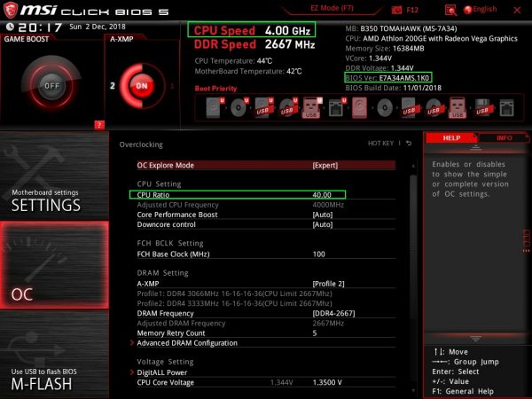Toggle the A-XMP knob currently ON

142,85
